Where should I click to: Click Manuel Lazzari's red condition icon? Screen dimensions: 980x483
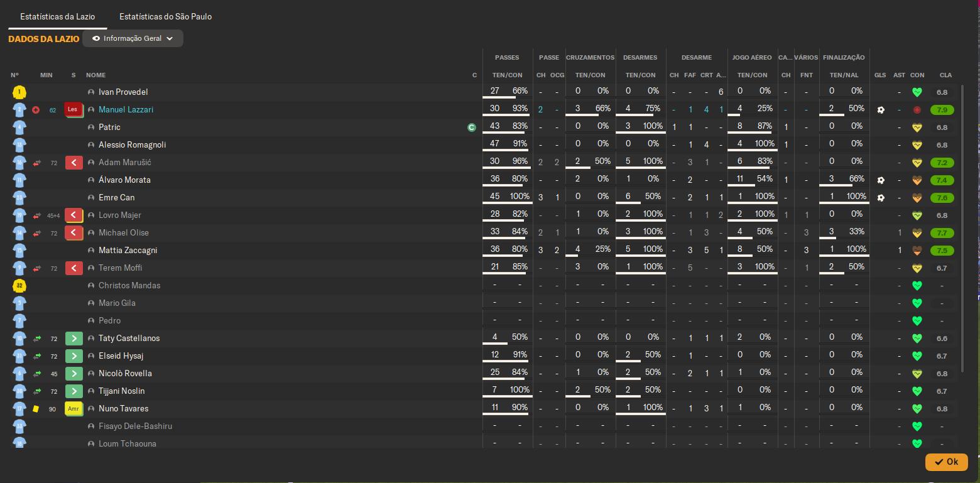917,110
